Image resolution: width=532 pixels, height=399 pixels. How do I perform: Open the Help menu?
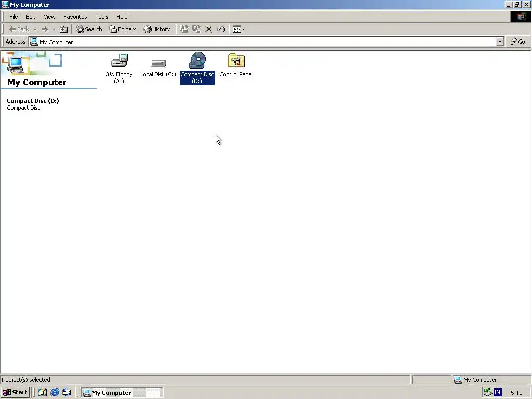pos(122,17)
